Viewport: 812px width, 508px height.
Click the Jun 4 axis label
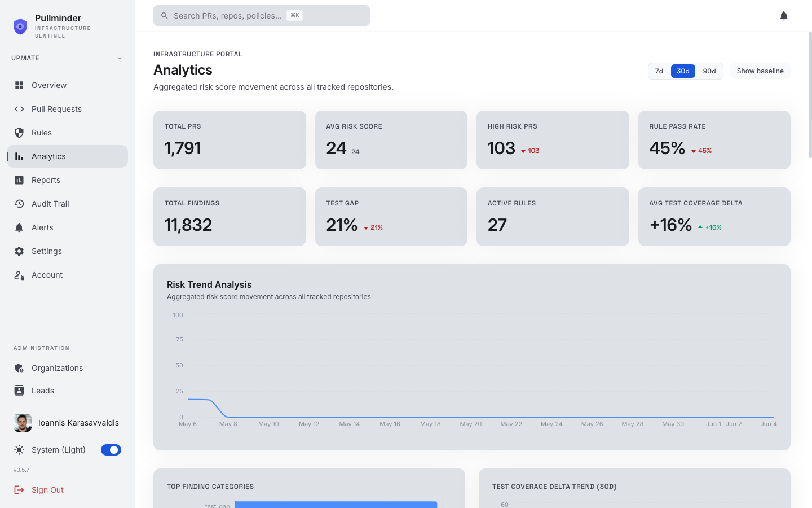click(x=769, y=424)
